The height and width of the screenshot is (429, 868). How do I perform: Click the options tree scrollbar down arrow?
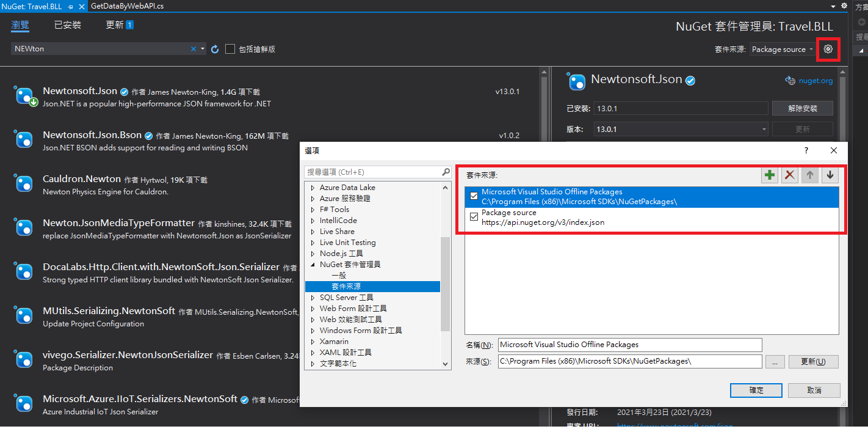pyautogui.click(x=446, y=364)
